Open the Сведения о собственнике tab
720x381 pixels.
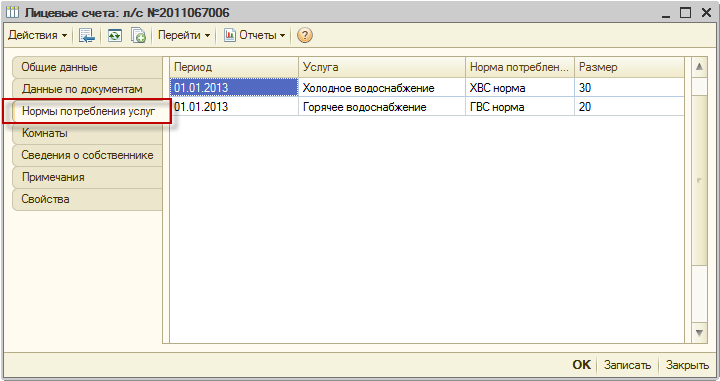click(87, 155)
